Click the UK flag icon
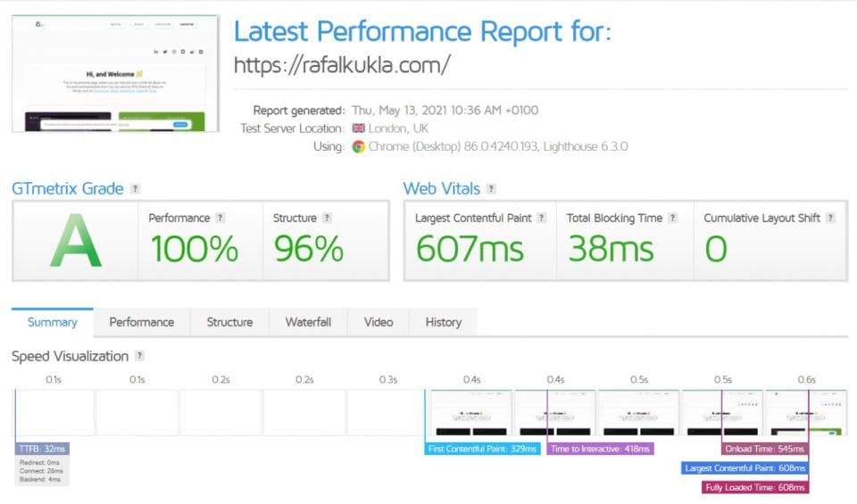Image resolution: width=857 pixels, height=504 pixels. [359, 128]
